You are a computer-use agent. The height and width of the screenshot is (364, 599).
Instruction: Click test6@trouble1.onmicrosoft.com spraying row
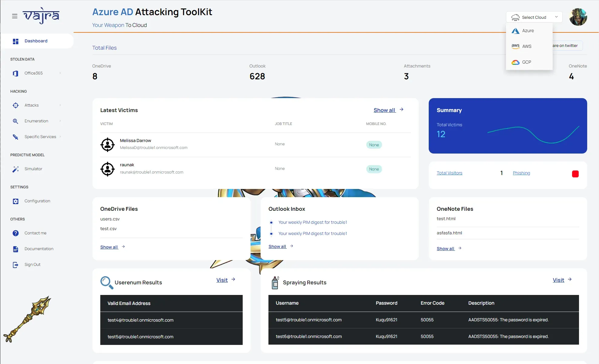tap(424, 336)
